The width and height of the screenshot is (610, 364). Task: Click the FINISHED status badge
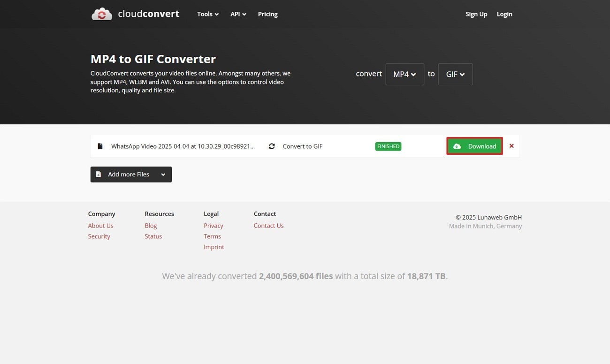[388, 146]
